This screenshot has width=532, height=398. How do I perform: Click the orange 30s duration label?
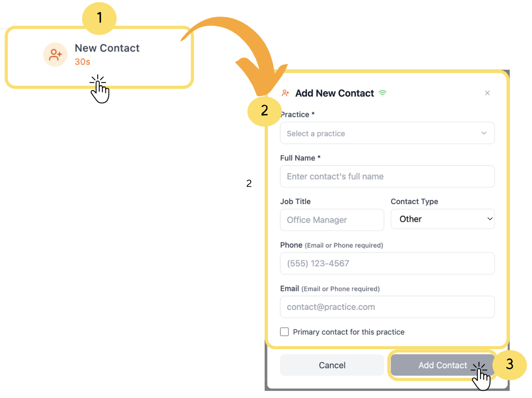click(x=83, y=62)
